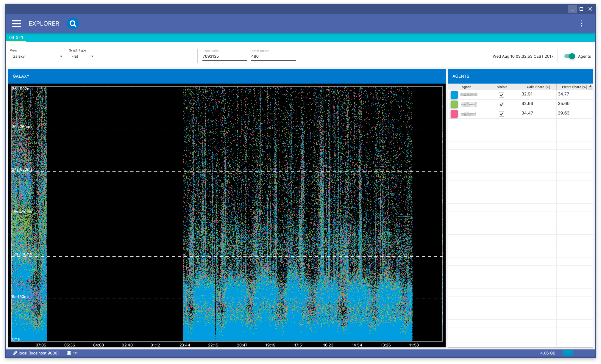Open the Graph type dropdown showing Flat

click(x=82, y=57)
